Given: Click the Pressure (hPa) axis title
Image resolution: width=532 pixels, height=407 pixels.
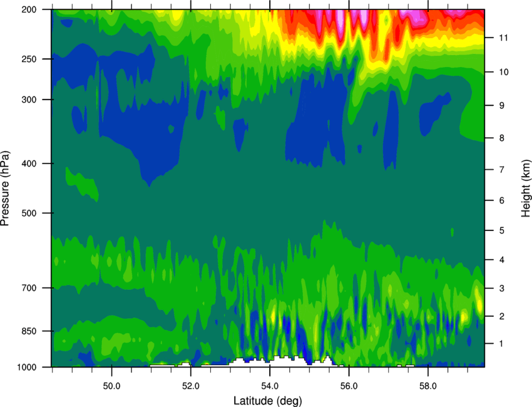Looking at the screenshot, I should (x=5, y=188).
